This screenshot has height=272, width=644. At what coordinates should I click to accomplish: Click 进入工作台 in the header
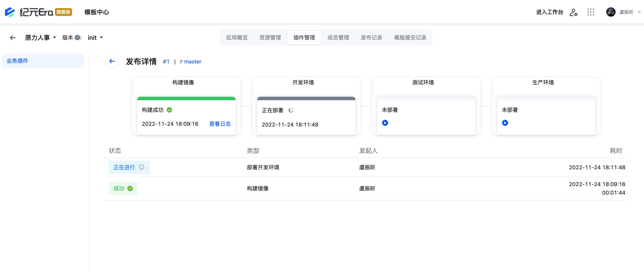coord(550,12)
